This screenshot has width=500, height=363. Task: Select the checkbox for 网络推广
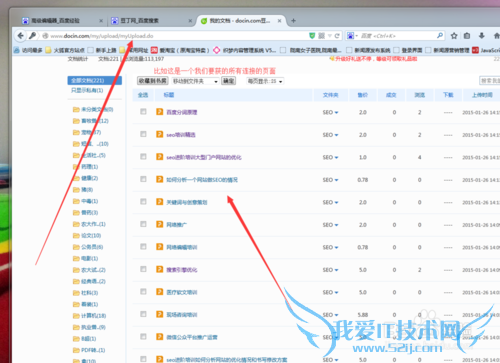pyautogui.click(x=143, y=224)
